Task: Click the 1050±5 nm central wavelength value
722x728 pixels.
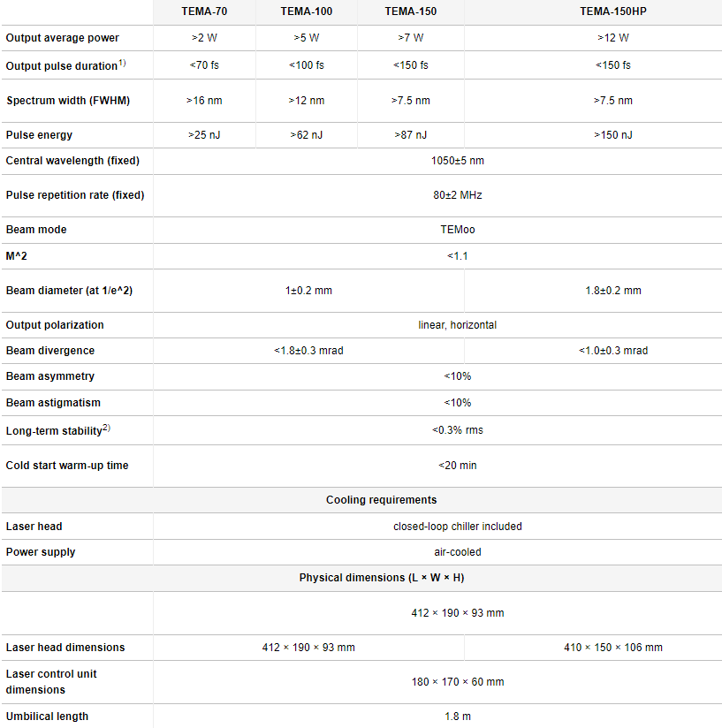Action: pyautogui.click(x=457, y=161)
